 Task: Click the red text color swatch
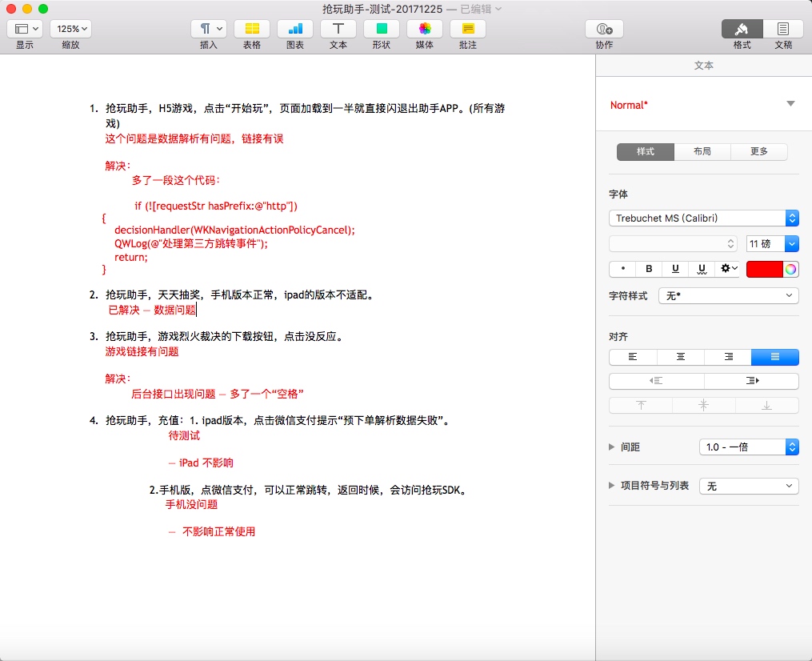pos(764,269)
